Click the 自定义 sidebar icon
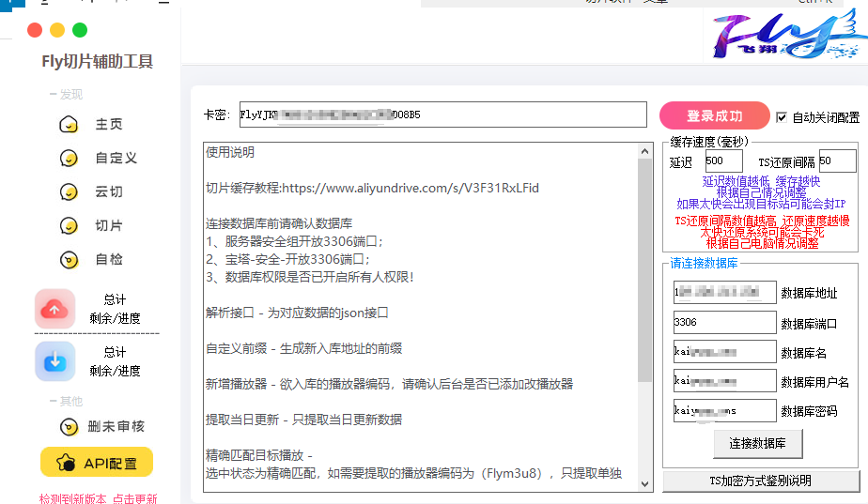 click(x=69, y=159)
